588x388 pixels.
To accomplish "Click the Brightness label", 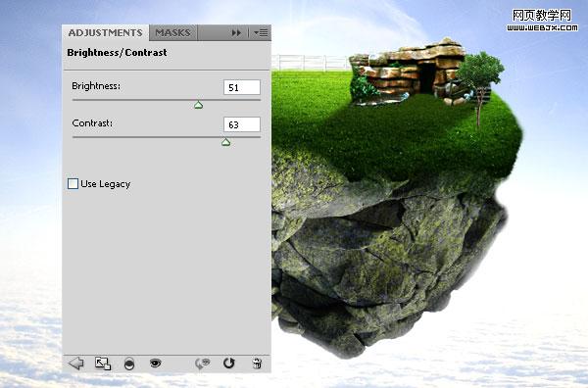I will click(96, 86).
